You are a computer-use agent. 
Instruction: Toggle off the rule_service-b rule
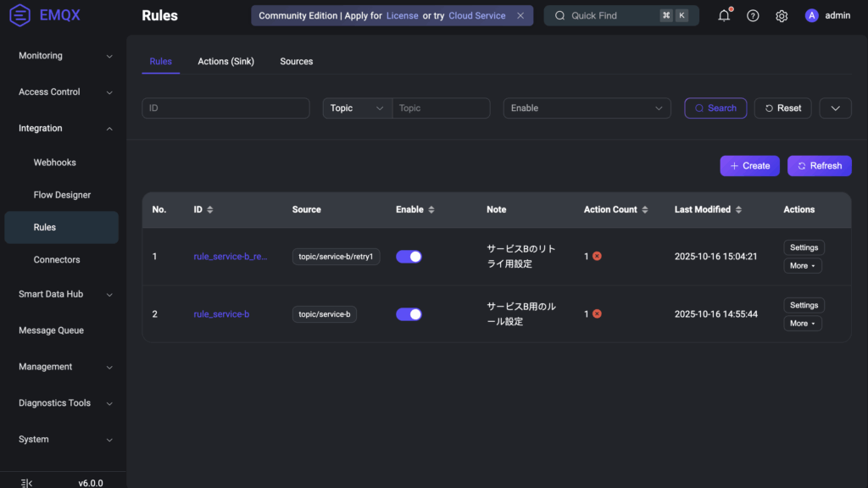click(x=409, y=314)
